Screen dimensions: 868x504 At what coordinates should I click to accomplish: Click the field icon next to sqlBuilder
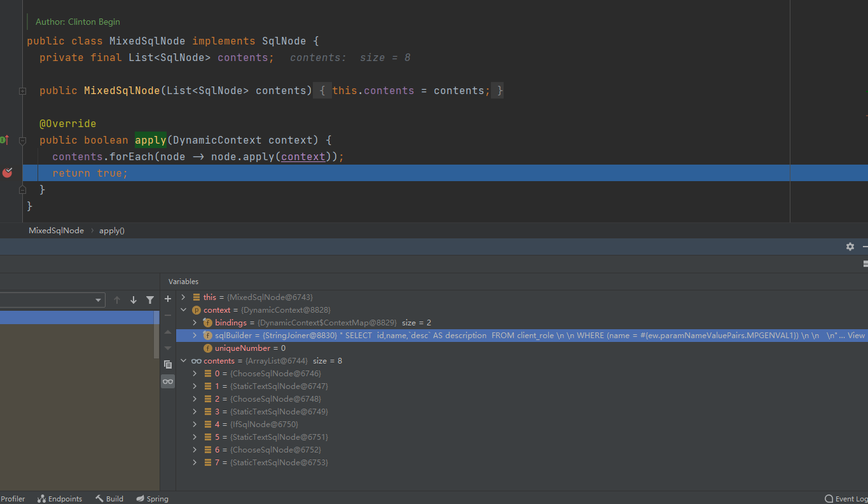tap(207, 336)
